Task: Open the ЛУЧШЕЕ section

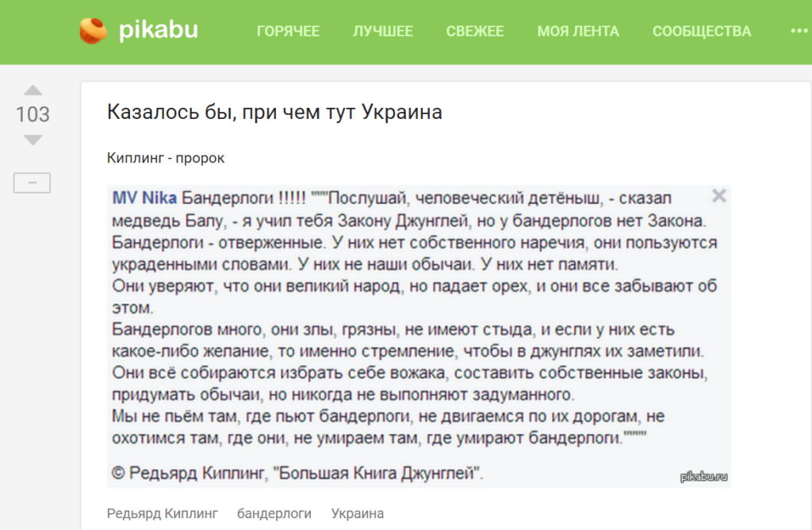Action: [x=383, y=32]
